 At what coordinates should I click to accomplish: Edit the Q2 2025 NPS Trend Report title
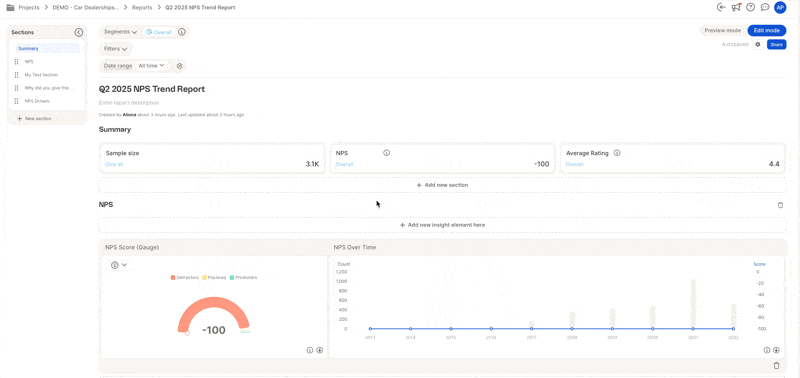[x=152, y=89]
